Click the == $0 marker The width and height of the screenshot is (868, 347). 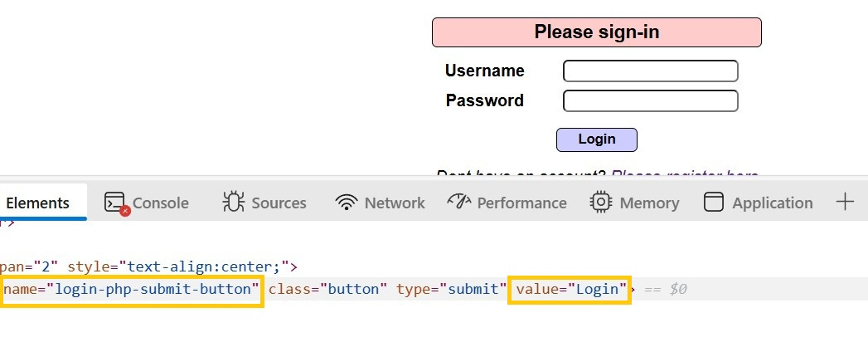point(667,290)
